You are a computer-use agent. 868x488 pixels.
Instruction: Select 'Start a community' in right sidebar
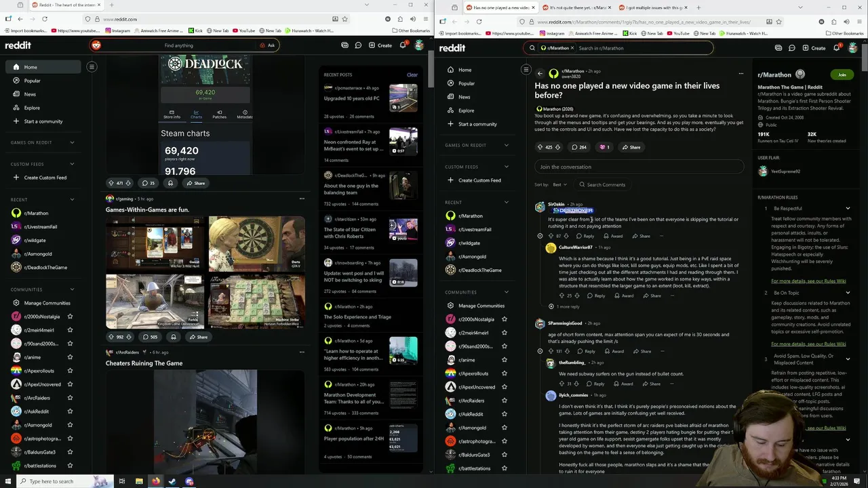click(x=477, y=124)
